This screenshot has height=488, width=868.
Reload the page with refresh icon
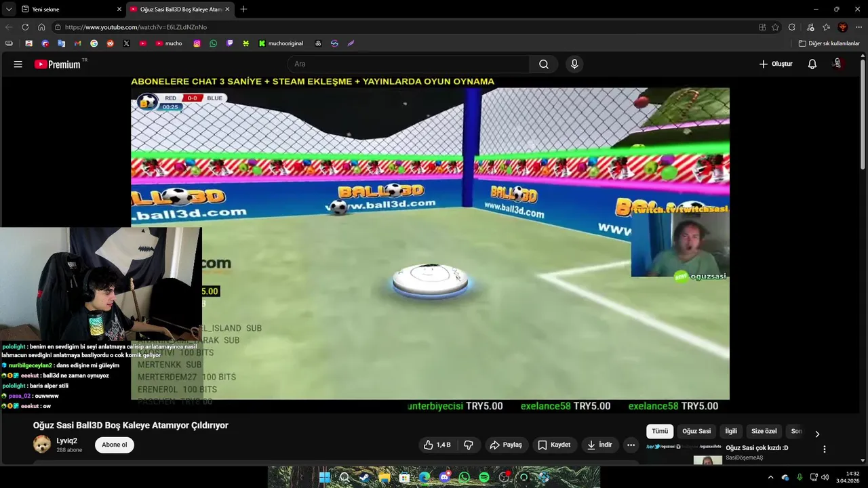(x=25, y=27)
